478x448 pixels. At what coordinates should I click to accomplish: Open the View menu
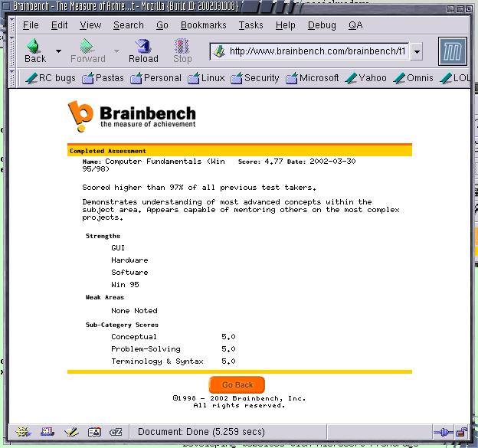90,25
